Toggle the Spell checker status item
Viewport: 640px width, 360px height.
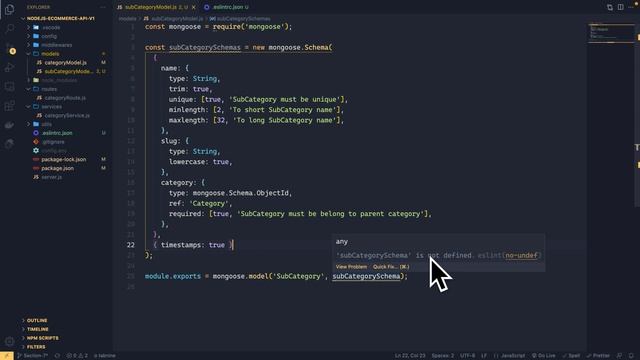(571, 356)
